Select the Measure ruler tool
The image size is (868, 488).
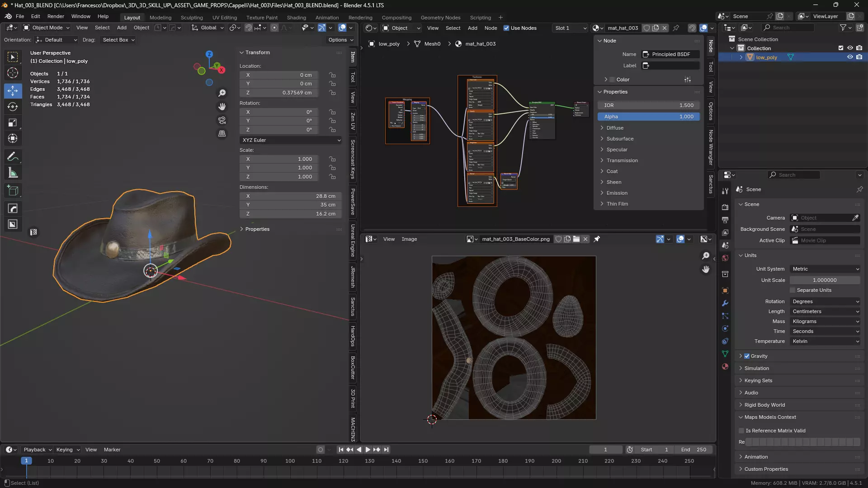click(13, 173)
